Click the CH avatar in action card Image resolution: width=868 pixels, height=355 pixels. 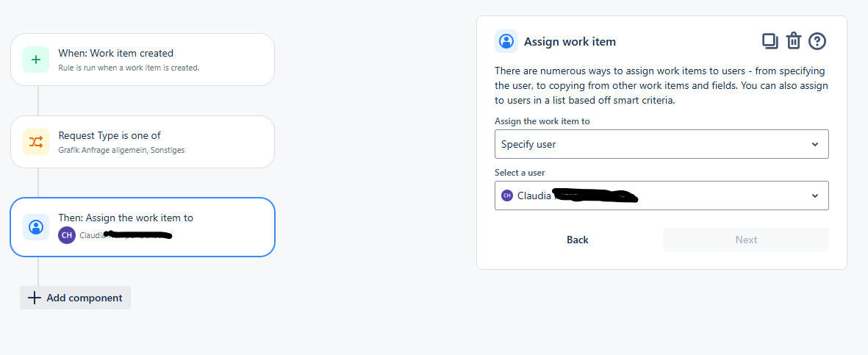[x=66, y=234]
